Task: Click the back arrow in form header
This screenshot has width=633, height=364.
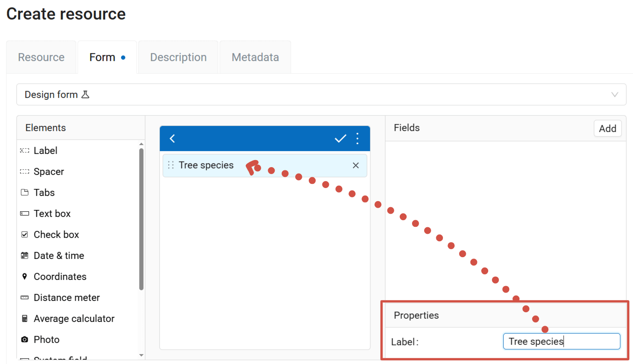Action: pos(172,139)
